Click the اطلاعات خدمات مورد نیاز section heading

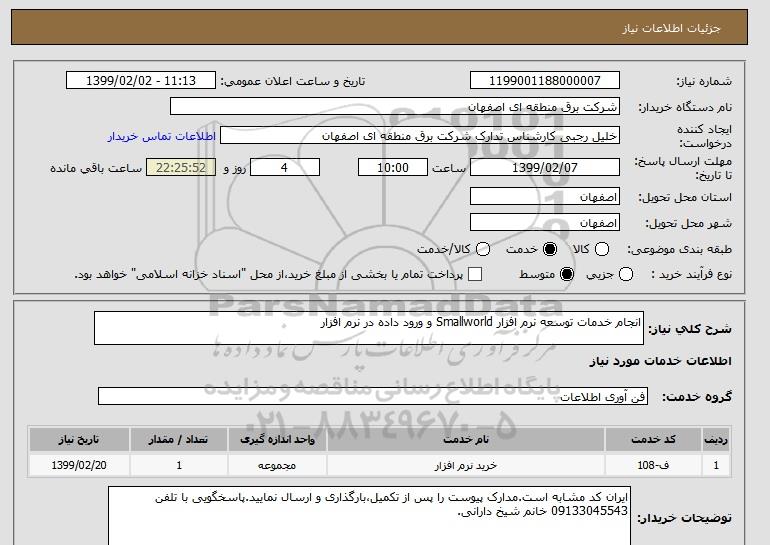(660, 361)
